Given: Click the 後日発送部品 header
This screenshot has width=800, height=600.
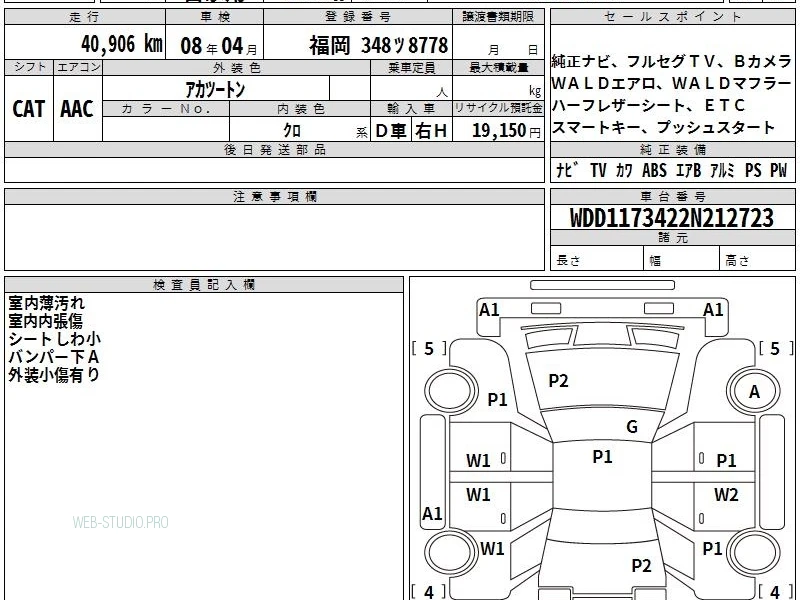Looking at the screenshot, I should point(275,149).
